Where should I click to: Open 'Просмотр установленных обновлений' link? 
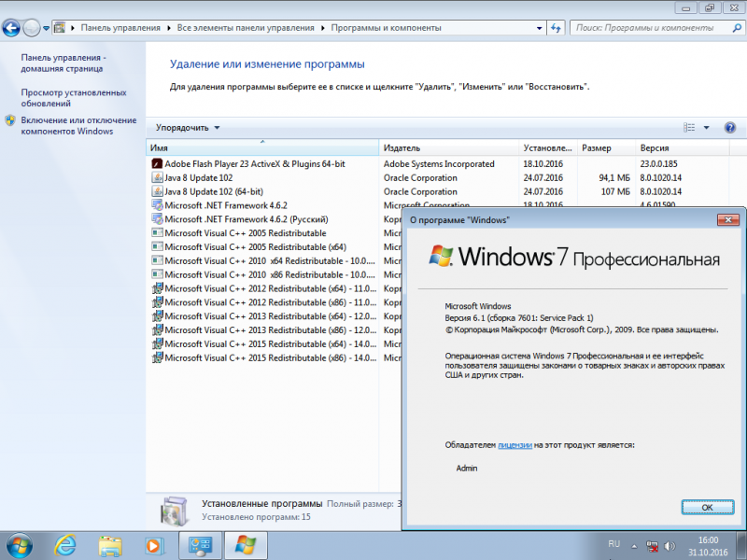[x=74, y=98]
